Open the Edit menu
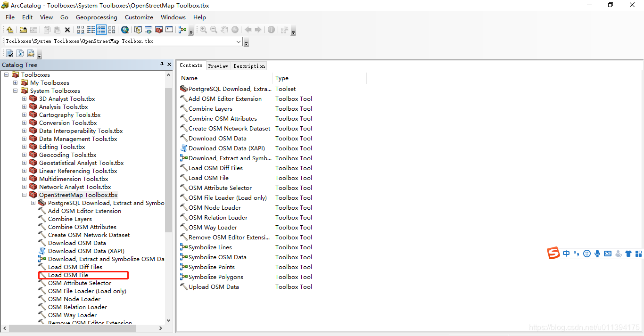This screenshot has width=644, height=336. (27, 17)
